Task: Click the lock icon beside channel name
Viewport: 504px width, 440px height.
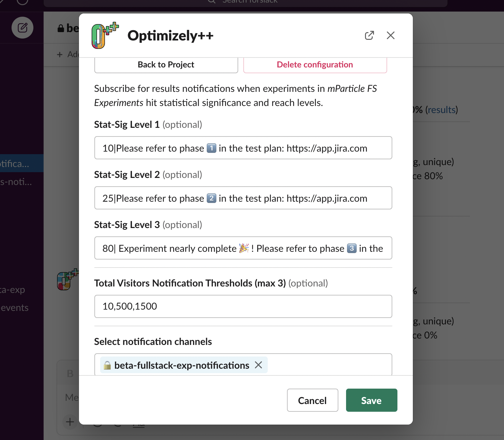Action: [x=61, y=29]
